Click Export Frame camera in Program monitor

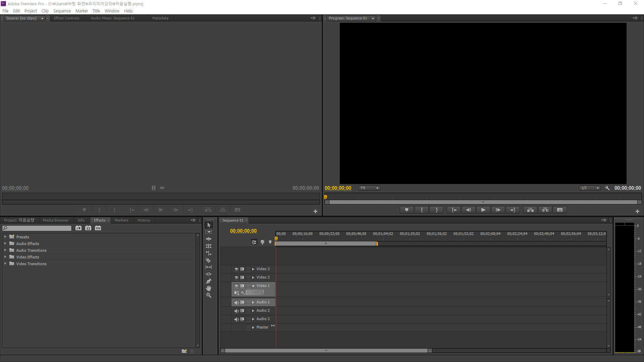pyautogui.click(x=559, y=210)
